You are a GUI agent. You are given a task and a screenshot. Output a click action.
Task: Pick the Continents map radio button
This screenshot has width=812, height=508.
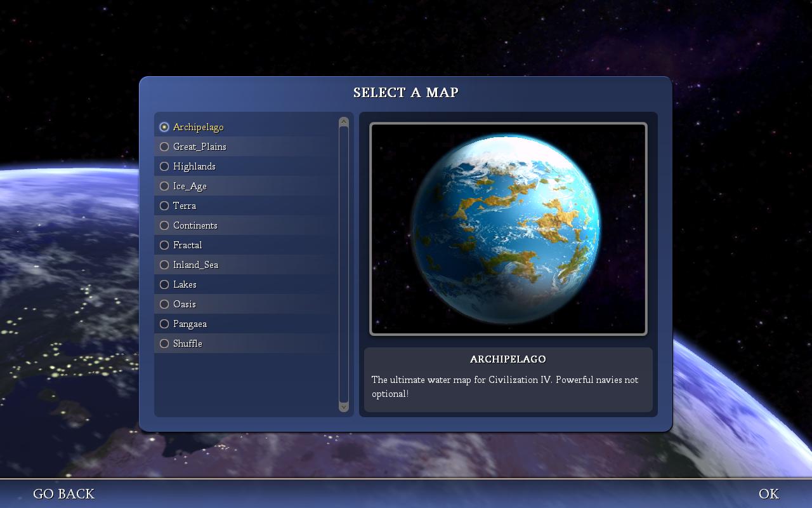point(164,225)
